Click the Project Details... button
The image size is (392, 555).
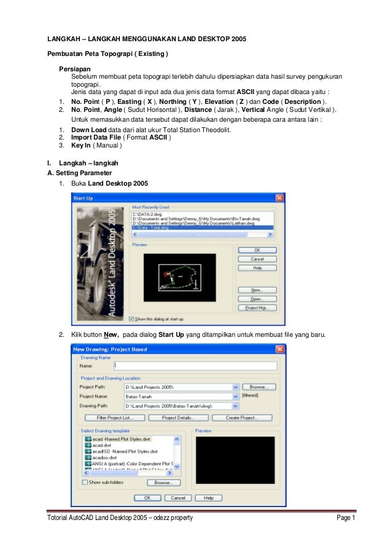pyautogui.click(x=178, y=418)
